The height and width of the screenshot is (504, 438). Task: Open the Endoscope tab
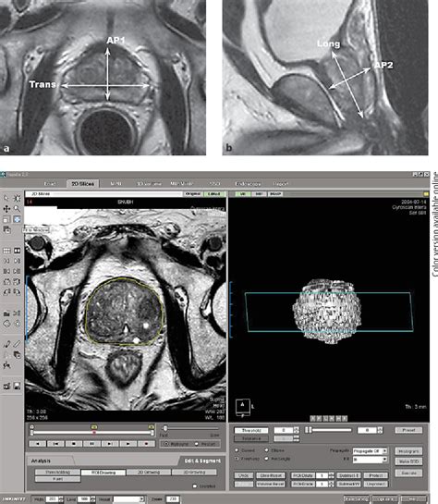248,183
